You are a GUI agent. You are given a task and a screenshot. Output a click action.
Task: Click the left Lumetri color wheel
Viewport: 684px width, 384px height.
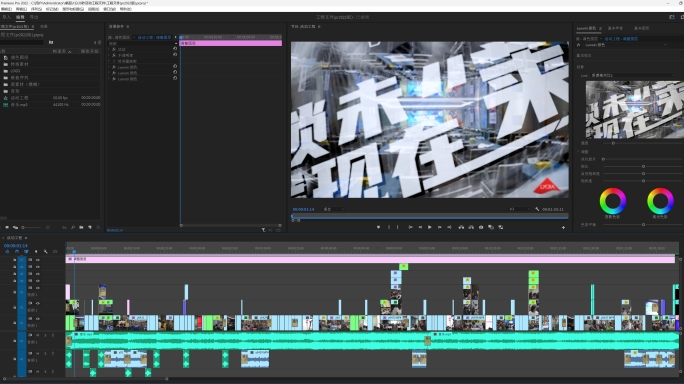[x=612, y=201]
